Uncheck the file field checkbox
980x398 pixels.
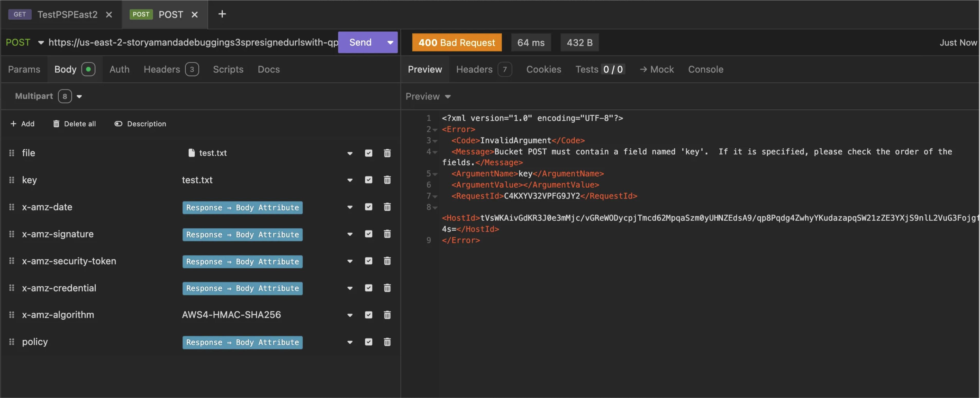click(368, 153)
